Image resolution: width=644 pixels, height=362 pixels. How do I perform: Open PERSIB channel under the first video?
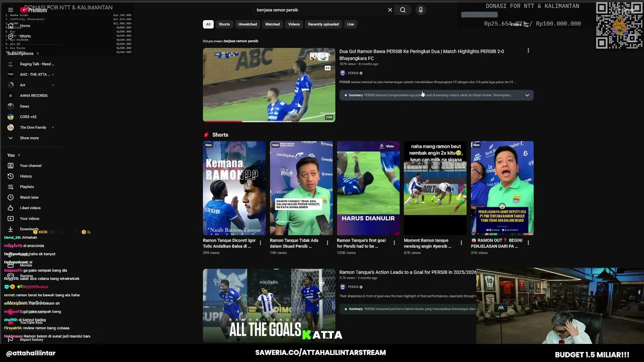(x=353, y=73)
